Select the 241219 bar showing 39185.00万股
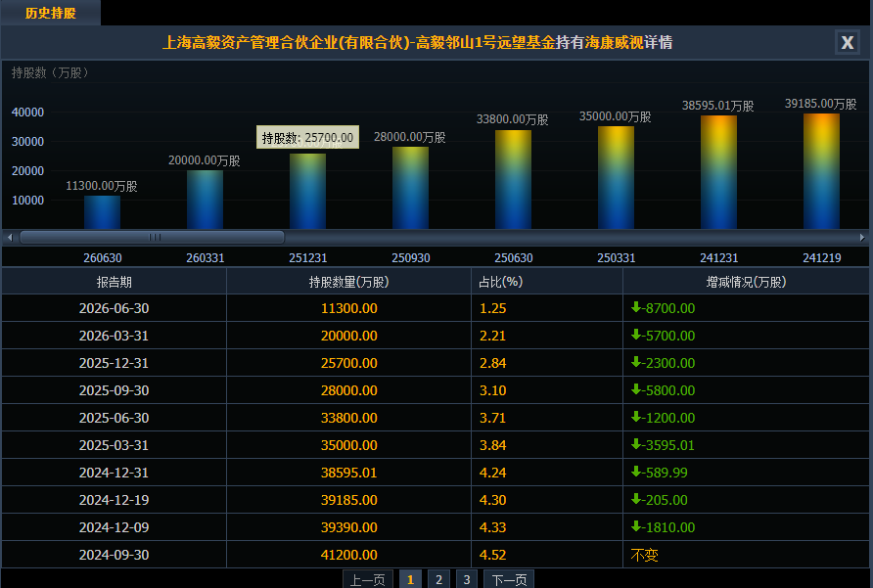873x588 pixels. 821,171
